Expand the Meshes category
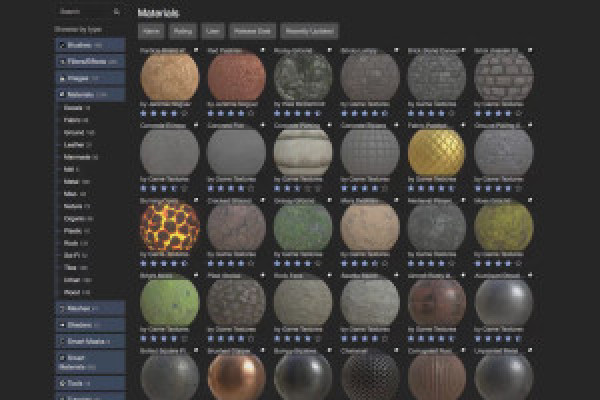This screenshot has width=600, height=400. [91, 308]
